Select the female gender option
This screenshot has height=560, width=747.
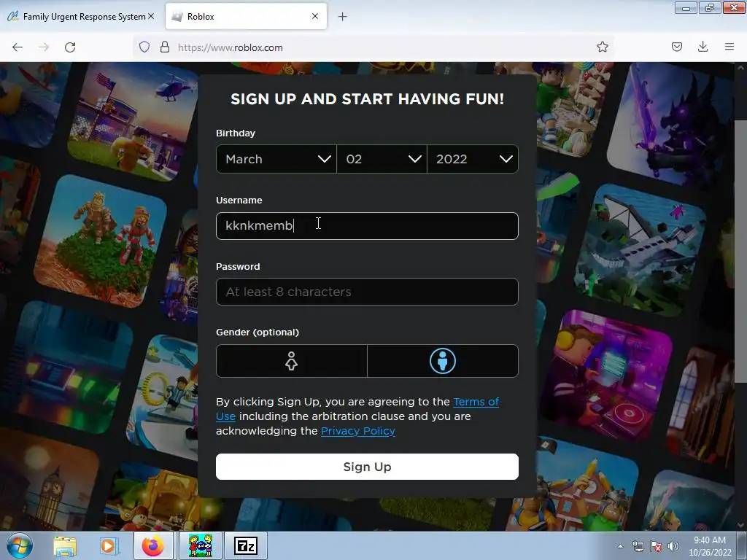click(x=292, y=361)
